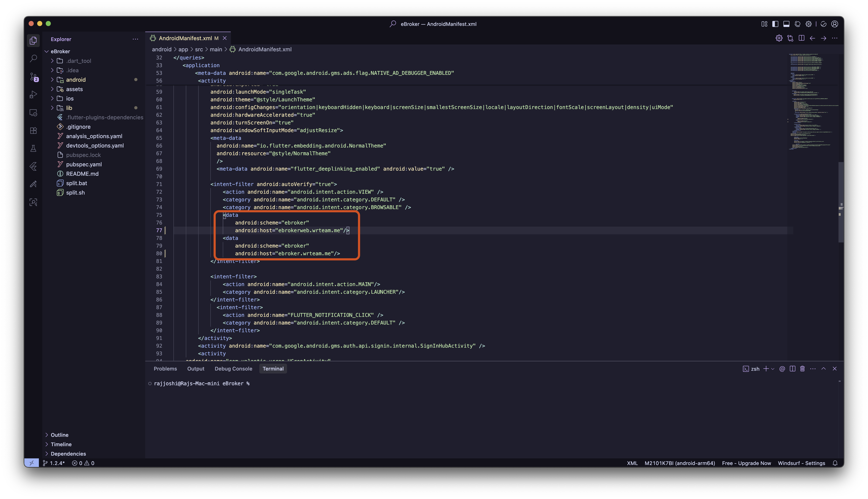Image resolution: width=868 pixels, height=499 pixels.
Task: Open the Flutter sidebar icon
Action: click(x=33, y=167)
